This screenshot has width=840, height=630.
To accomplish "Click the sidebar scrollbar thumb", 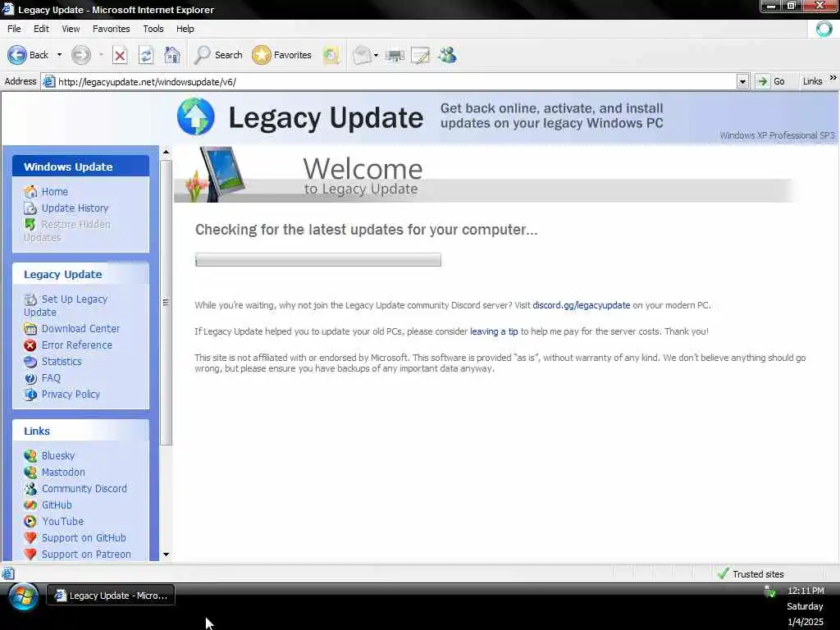I will tap(166, 303).
